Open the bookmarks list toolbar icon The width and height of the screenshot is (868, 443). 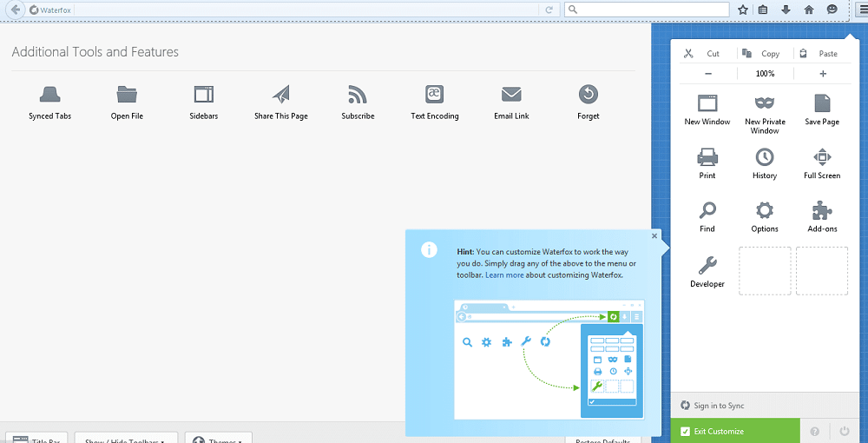coord(763,10)
